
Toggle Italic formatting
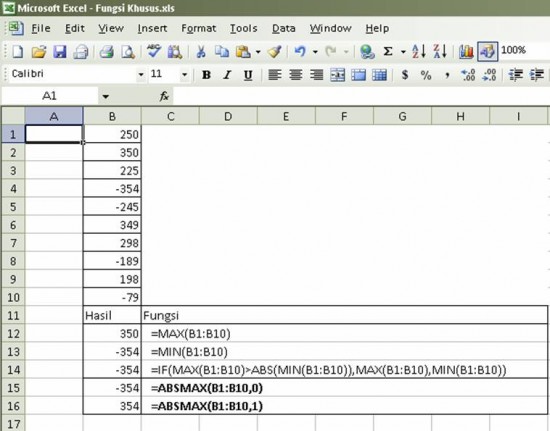pyautogui.click(x=227, y=75)
